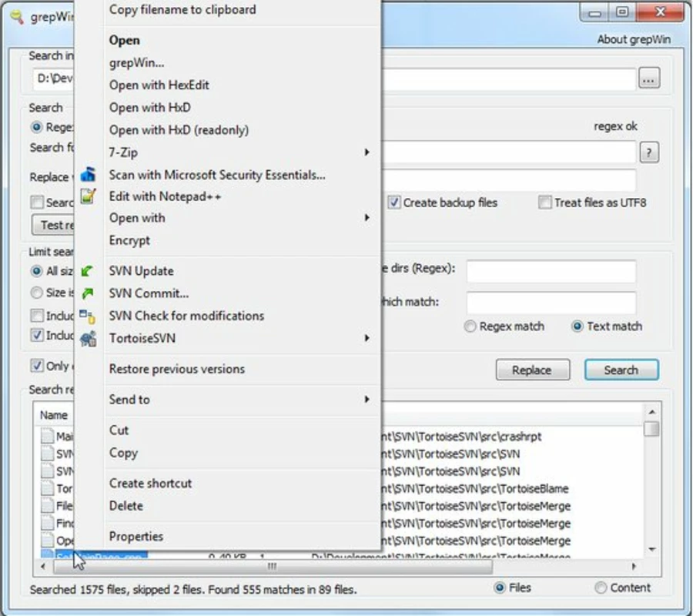Screen dimensions: 693x616
Task: Open the About grepWin link
Action: click(634, 39)
